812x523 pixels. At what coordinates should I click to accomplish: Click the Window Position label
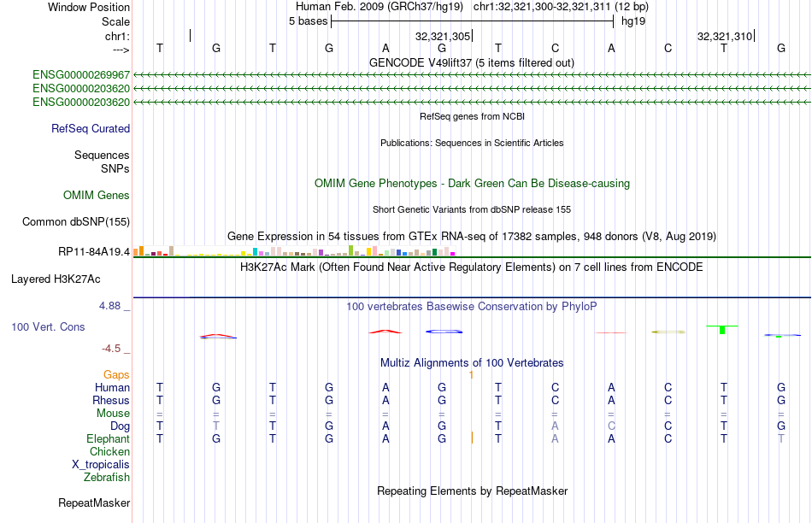click(x=89, y=7)
